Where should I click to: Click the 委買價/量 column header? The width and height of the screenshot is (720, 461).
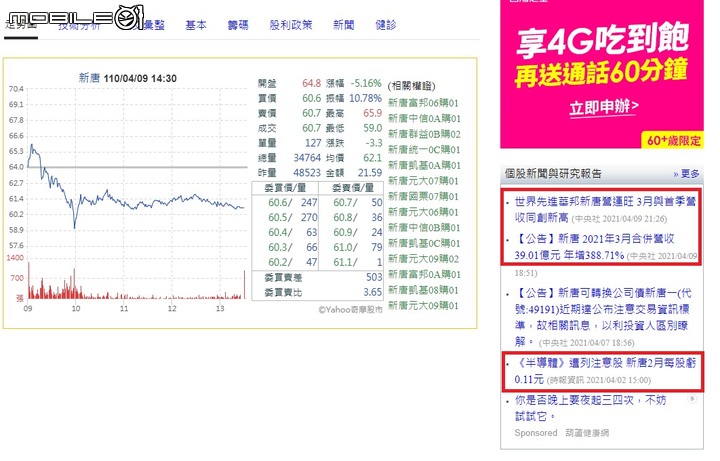point(285,187)
